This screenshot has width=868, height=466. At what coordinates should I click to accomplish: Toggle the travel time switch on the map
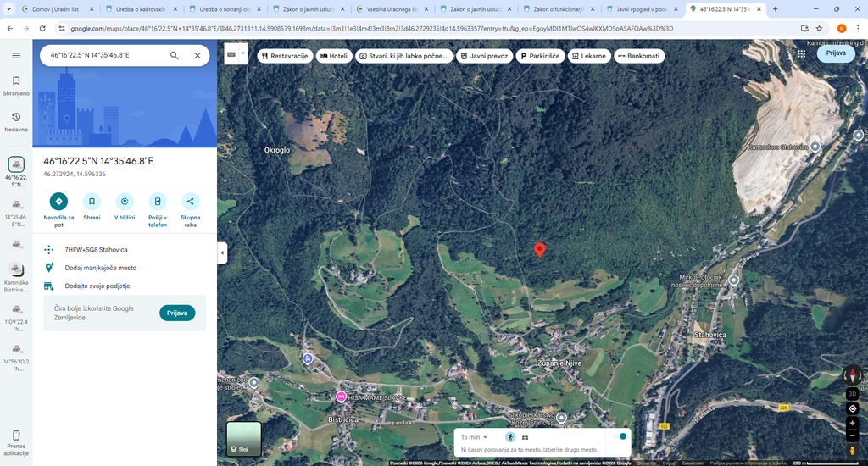[x=620, y=436]
